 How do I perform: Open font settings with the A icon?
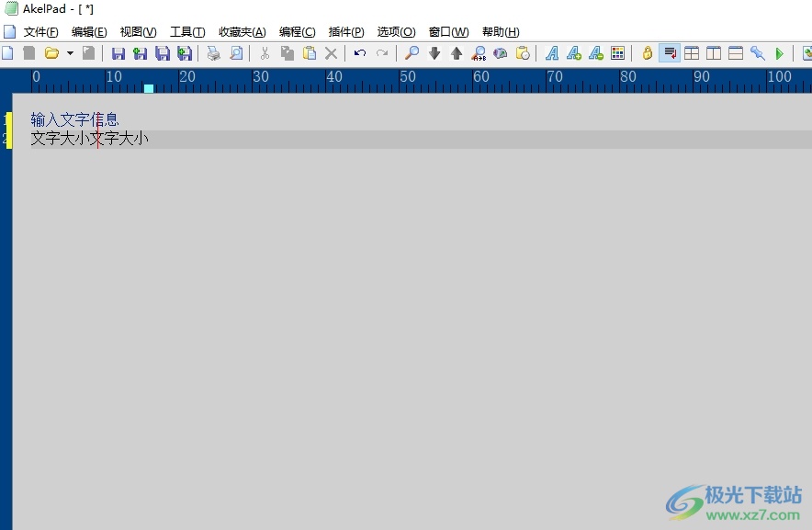[x=552, y=53]
